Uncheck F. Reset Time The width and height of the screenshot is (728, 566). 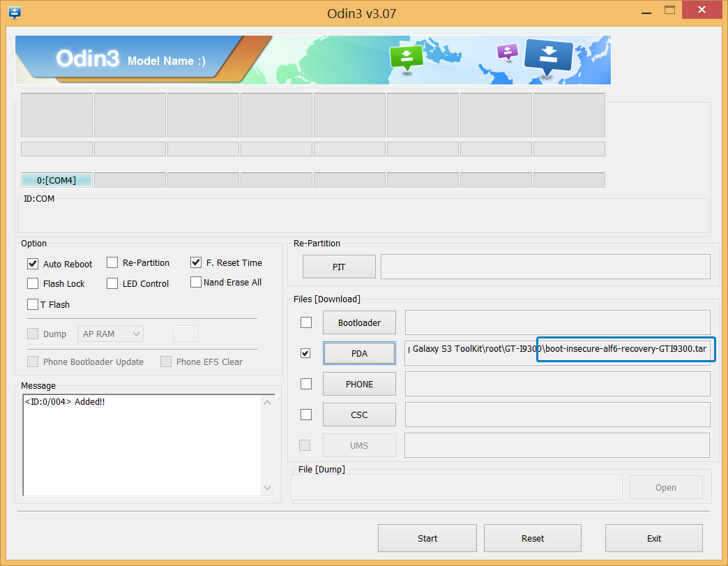pyautogui.click(x=196, y=262)
